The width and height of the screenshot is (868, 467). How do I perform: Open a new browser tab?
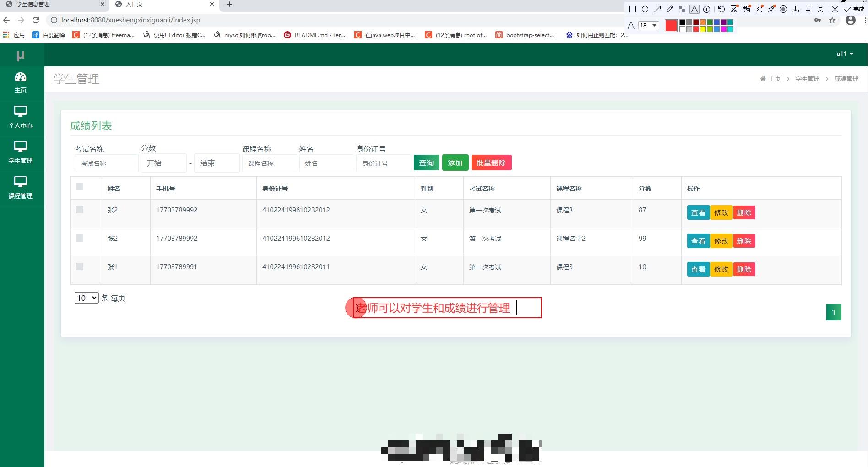pyautogui.click(x=229, y=5)
